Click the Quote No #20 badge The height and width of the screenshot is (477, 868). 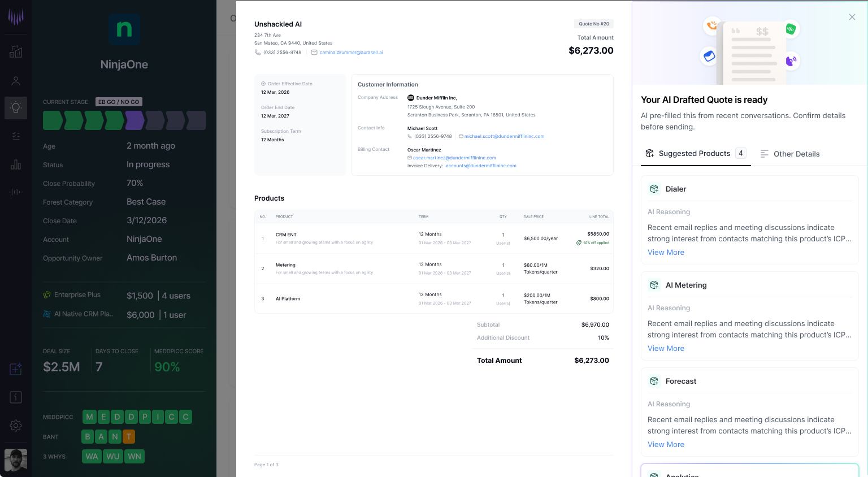[x=594, y=24]
